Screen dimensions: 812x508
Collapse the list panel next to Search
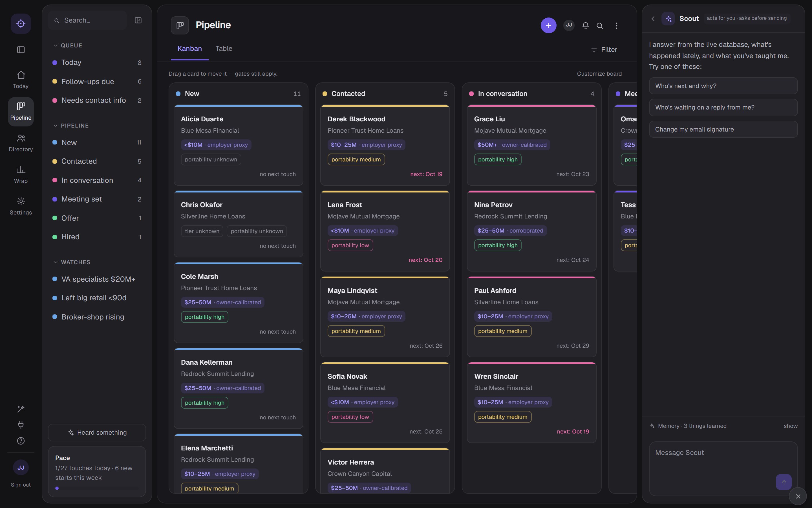coord(138,20)
